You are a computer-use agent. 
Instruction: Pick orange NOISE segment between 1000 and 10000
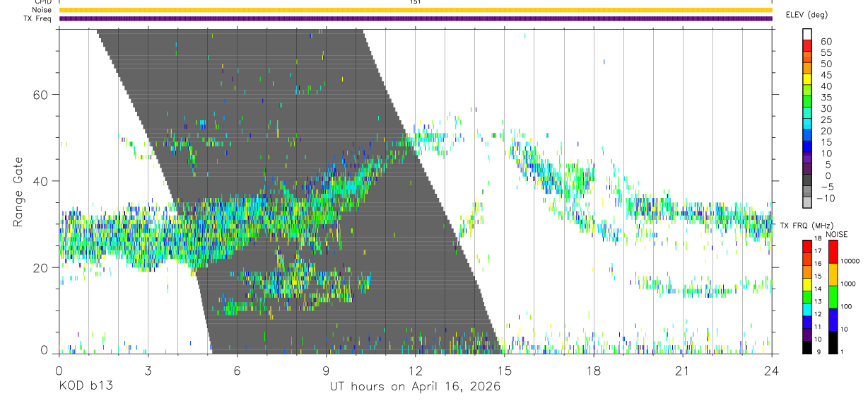834,274
